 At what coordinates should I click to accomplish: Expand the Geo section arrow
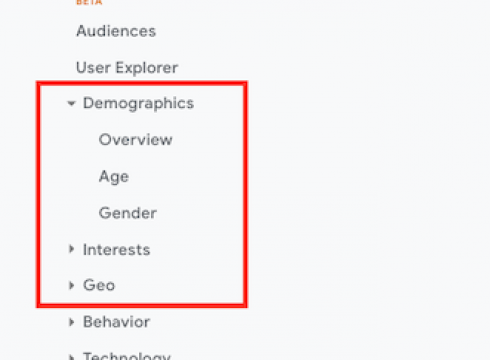click(71, 285)
